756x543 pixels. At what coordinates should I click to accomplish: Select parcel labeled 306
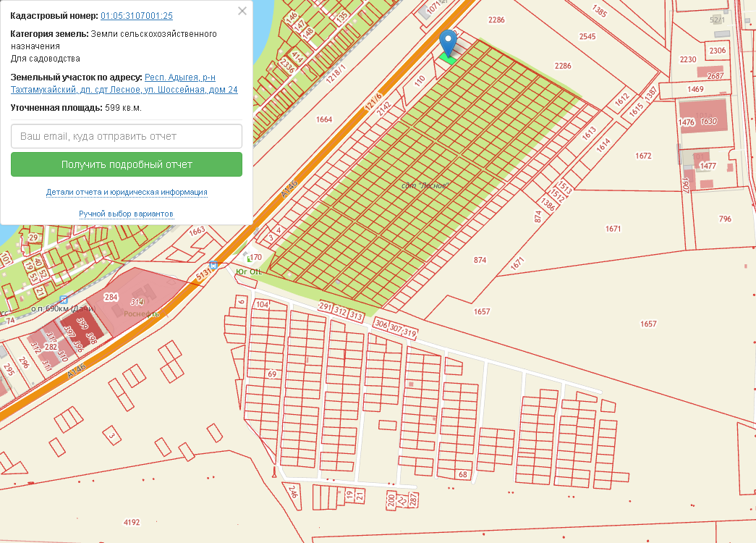[381, 324]
